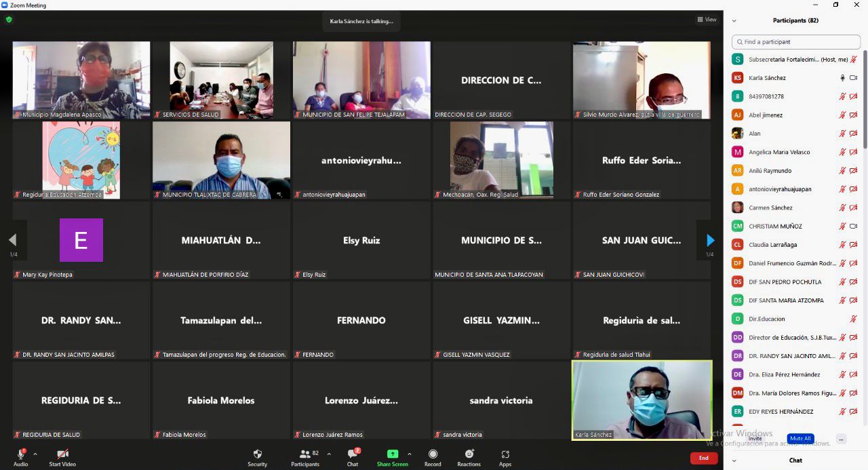Expand the Share Screen options caret
Viewport: 868px width, 470px height.
409,454
